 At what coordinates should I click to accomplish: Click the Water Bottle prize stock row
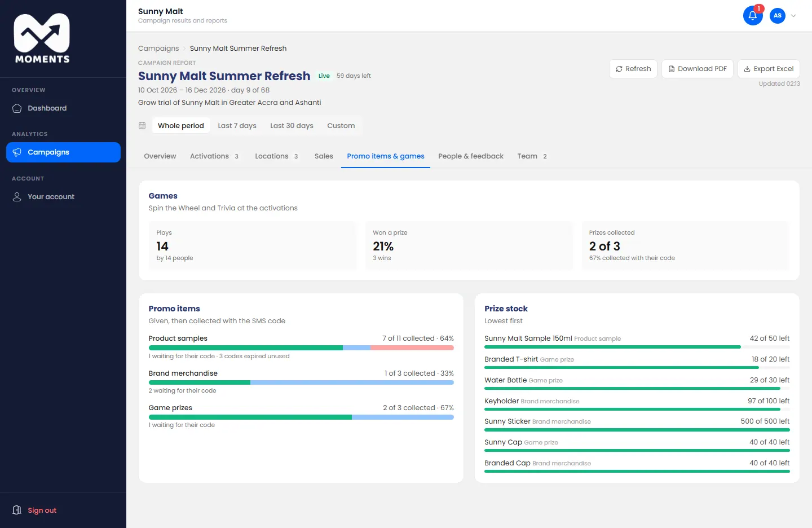pyautogui.click(x=637, y=383)
